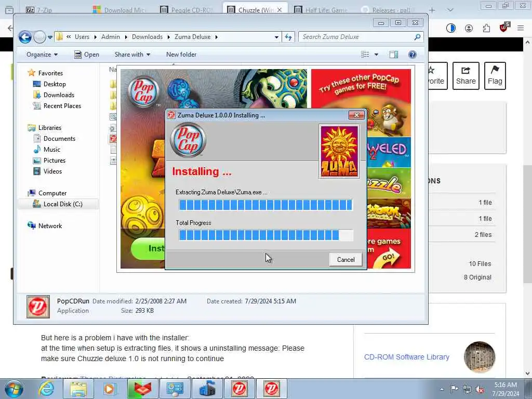The height and width of the screenshot is (399, 532).
Task: Expand the Share with menu
Action: (x=132, y=55)
